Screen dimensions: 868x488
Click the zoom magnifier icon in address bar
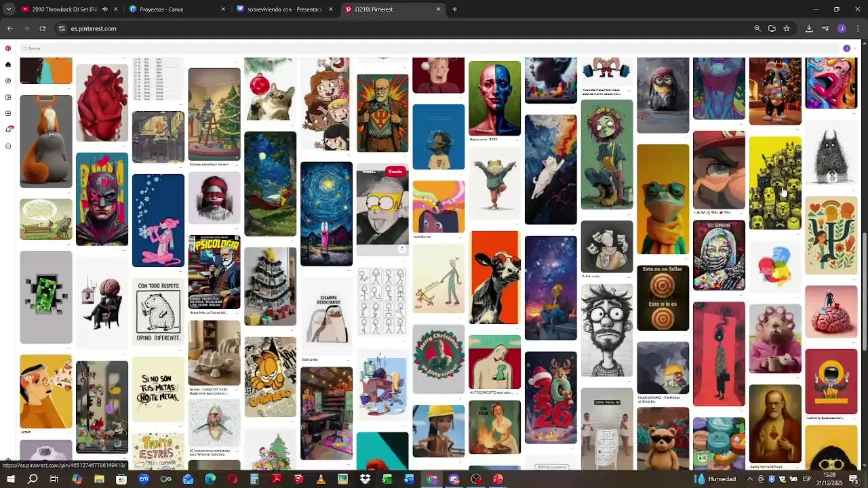click(x=757, y=28)
